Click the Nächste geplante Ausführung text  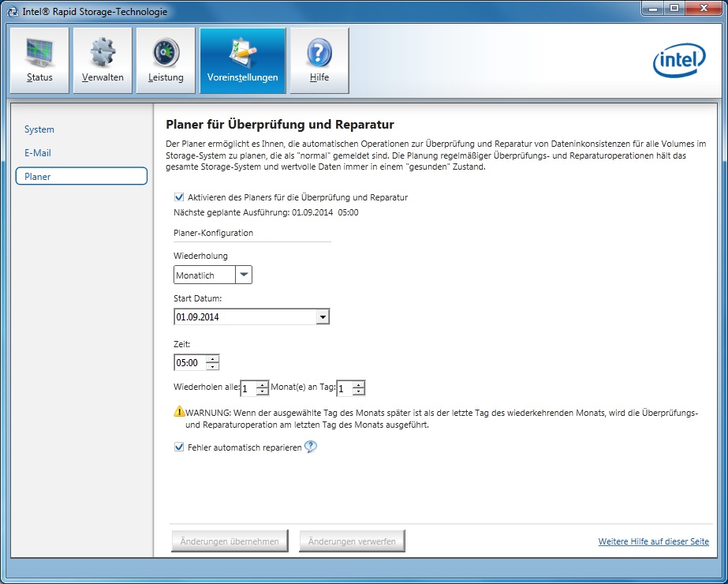point(266,212)
